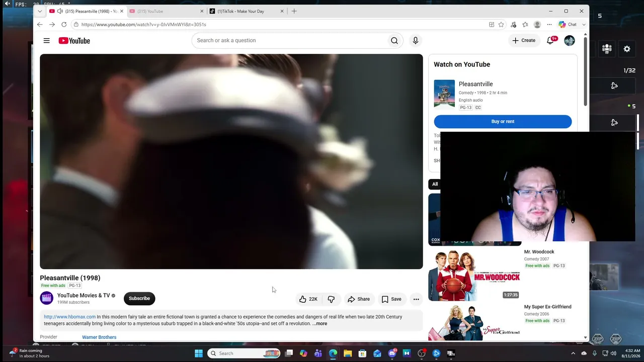Click the Buy or rent button

503,121
